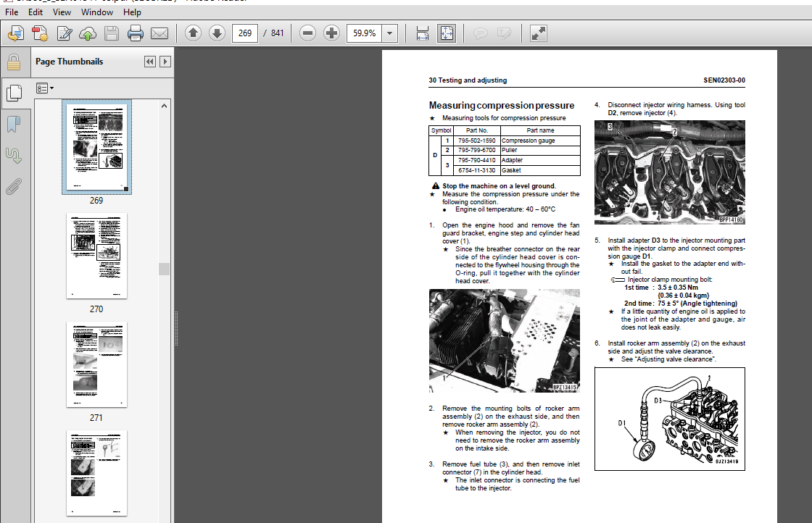
Task: Zoom out with the minus button
Action: [x=307, y=33]
